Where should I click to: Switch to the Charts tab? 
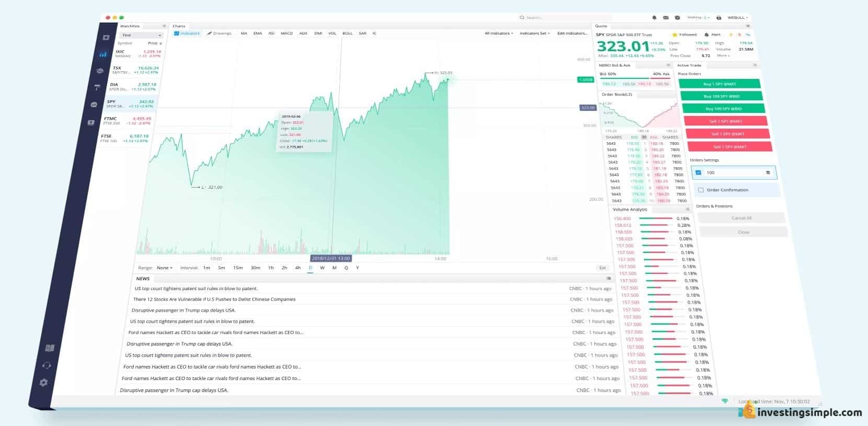(179, 26)
